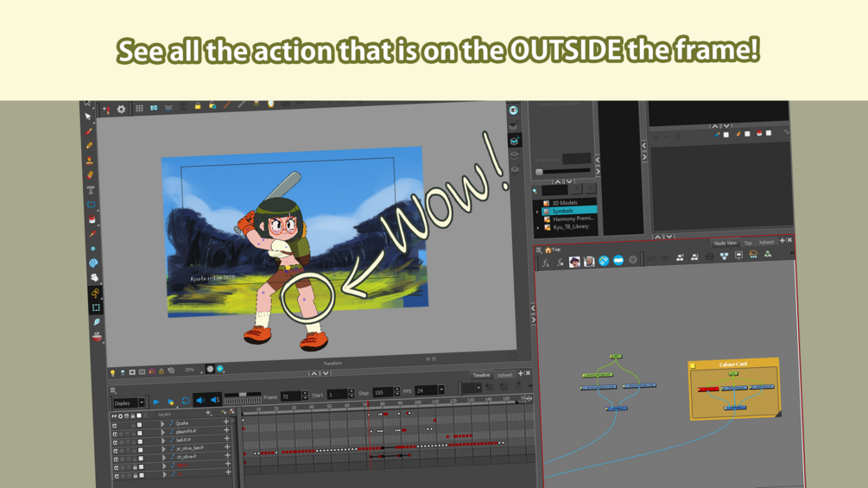Toggle sound scrubbing button in Timeline
Image resolution: width=868 pixels, height=488 pixels.
tap(215, 400)
